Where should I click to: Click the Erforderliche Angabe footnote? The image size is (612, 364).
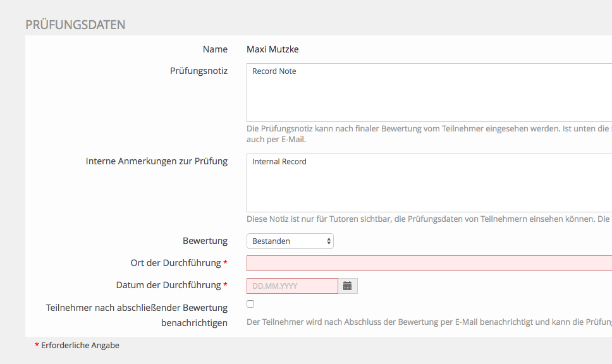click(80, 346)
